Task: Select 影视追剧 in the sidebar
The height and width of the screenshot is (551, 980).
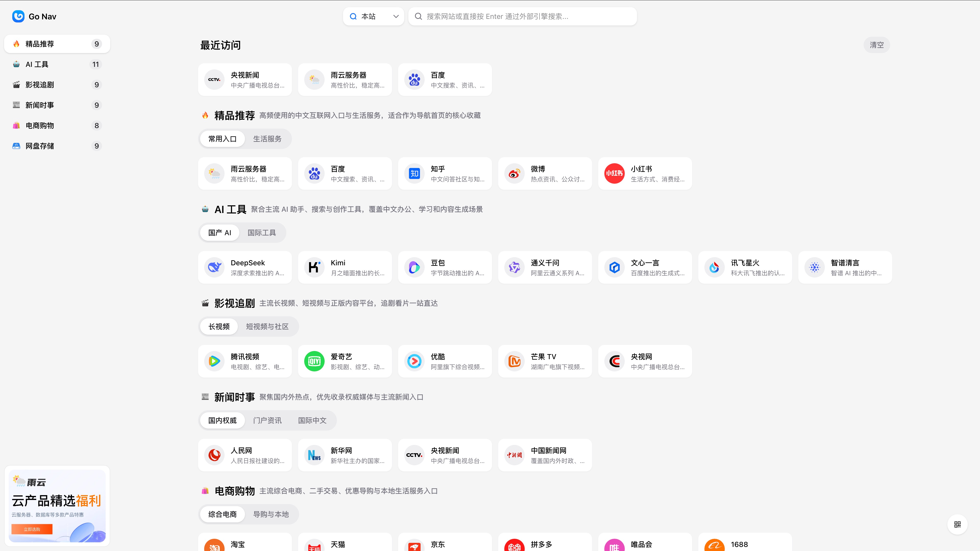Action: tap(57, 85)
